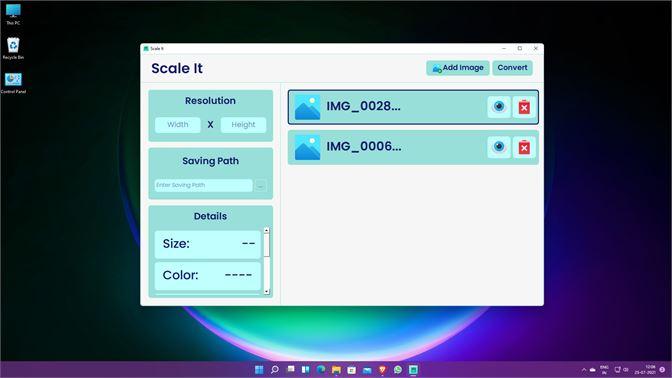Click the Height input field
This screenshot has height=378, width=672.
[x=243, y=125]
